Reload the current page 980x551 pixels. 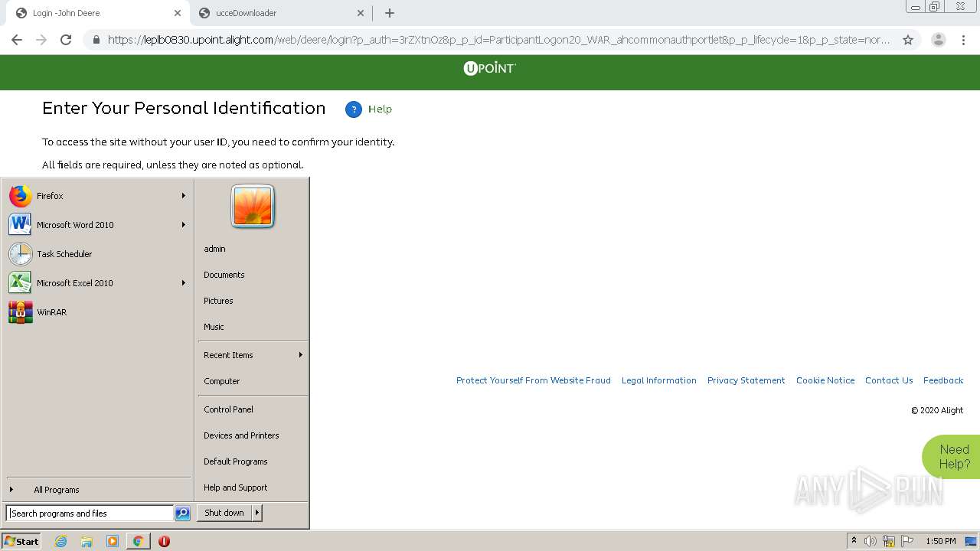pos(66,40)
